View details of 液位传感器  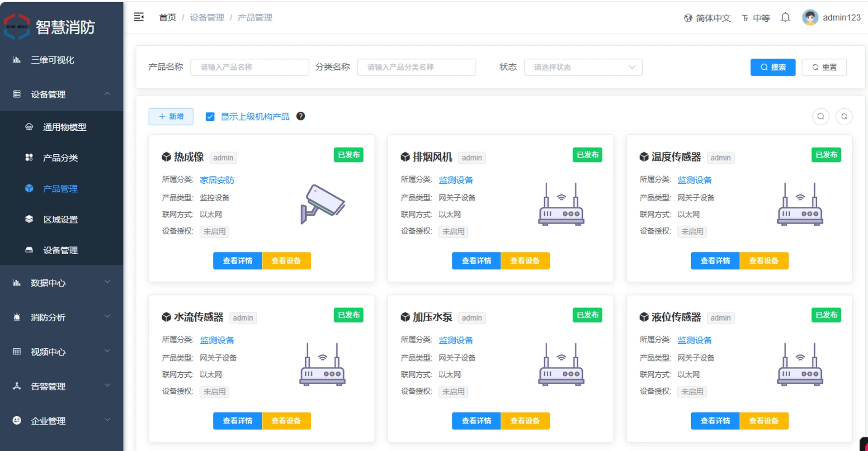tap(715, 421)
